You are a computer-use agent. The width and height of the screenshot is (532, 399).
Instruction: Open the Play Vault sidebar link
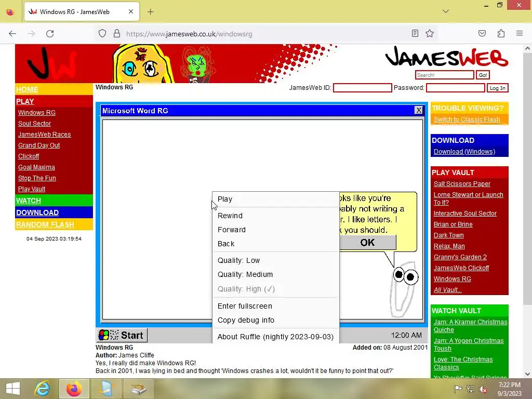click(x=32, y=189)
